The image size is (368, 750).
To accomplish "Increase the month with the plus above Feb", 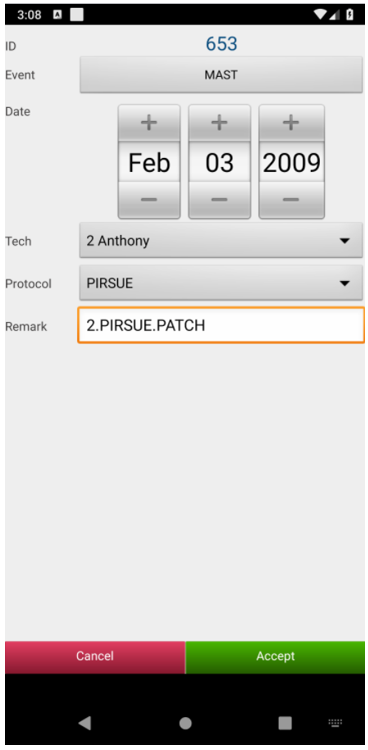I will (149, 123).
